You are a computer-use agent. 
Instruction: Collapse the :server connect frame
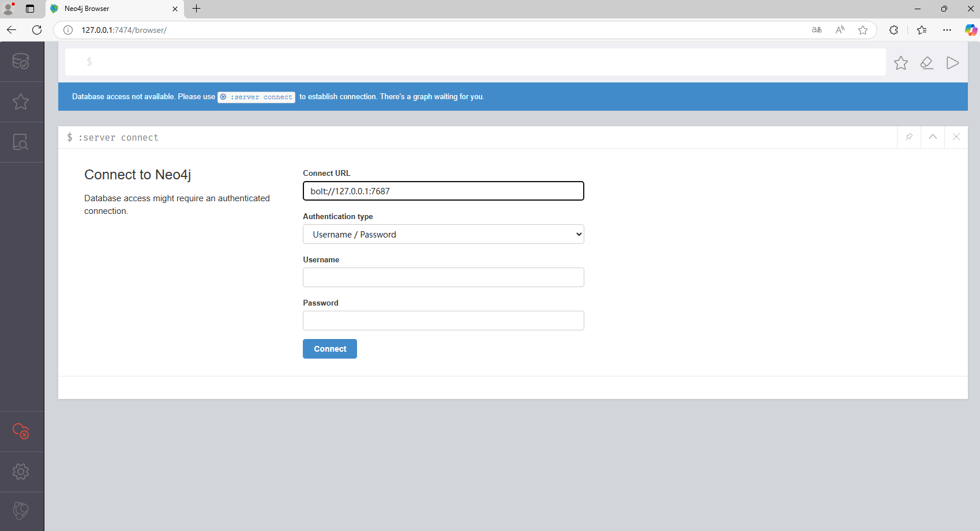(x=933, y=137)
